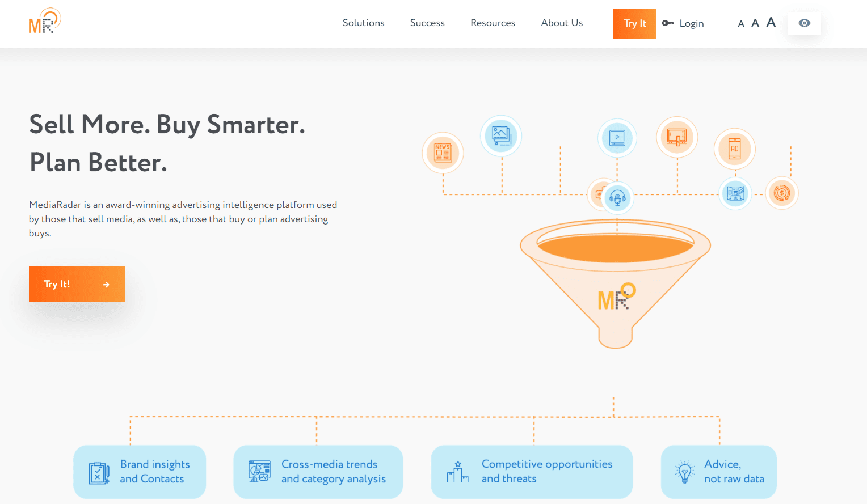Screen dimensions: 867x504
Task: Click the Try It! hero button
Action: click(x=77, y=284)
